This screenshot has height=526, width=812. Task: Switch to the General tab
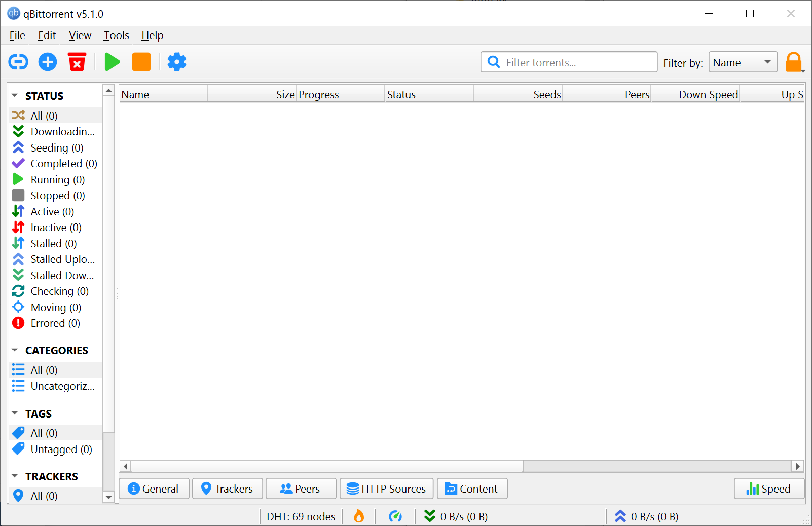154,489
